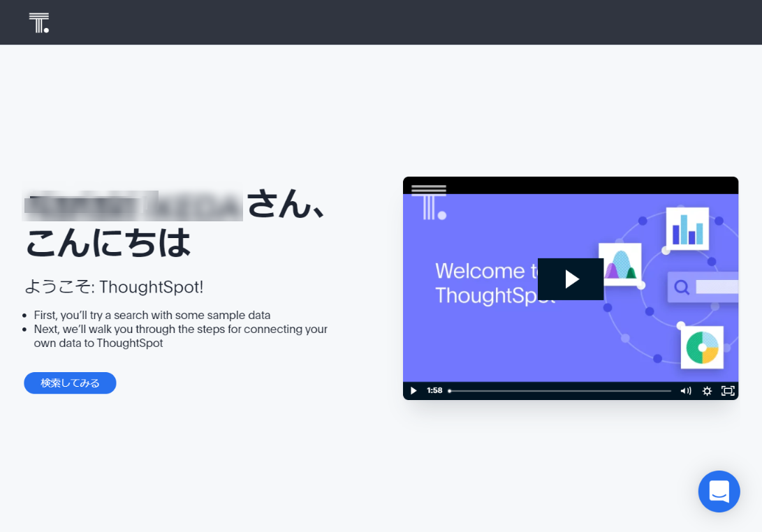Click the volume speaker icon on the player

tap(685, 391)
